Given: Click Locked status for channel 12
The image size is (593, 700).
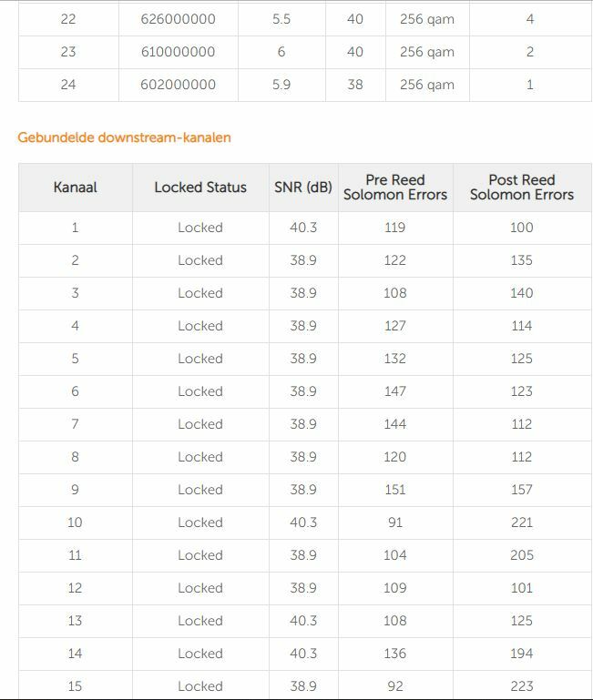Looking at the screenshot, I should [200, 588].
